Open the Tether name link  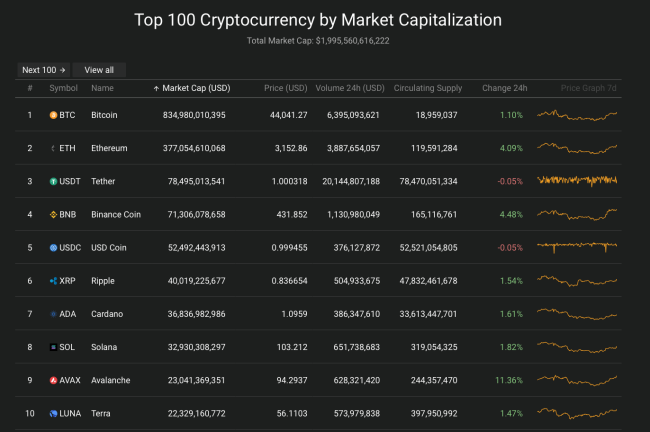pos(103,182)
